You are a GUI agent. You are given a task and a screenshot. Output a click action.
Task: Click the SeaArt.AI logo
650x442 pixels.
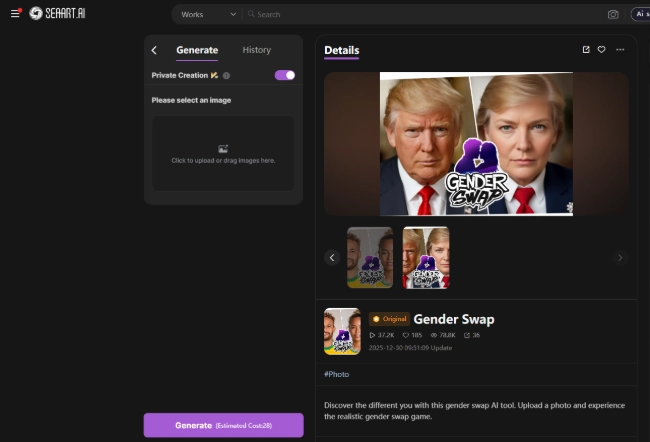pyautogui.click(x=57, y=13)
